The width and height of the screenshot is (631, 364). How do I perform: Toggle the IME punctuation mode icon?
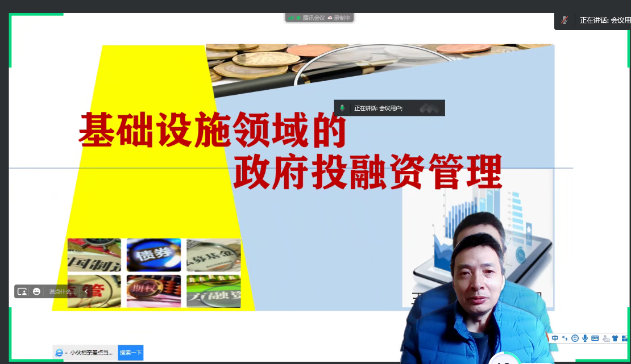pyautogui.click(x=565, y=338)
